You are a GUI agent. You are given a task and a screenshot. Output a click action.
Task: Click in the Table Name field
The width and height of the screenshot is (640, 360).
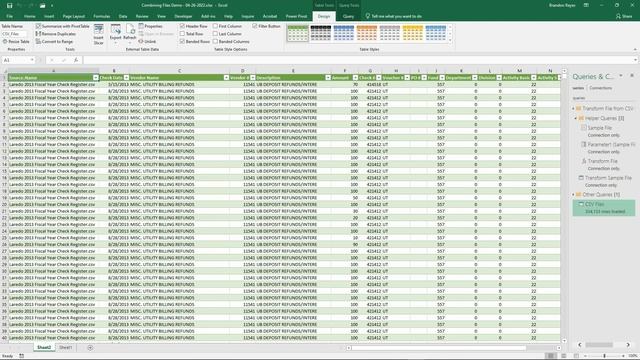(x=15, y=34)
